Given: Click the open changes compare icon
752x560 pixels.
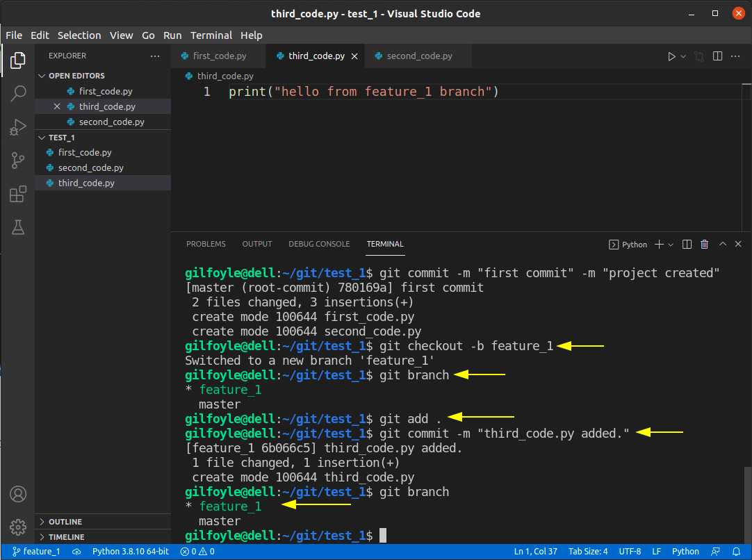Looking at the screenshot, I should (699, 56).
